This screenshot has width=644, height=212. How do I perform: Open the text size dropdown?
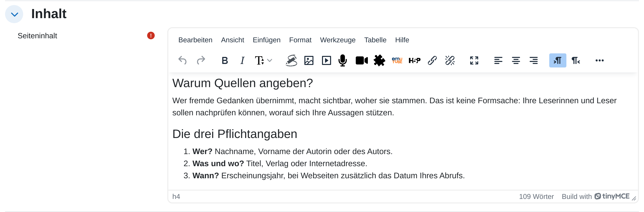point(264,60)
